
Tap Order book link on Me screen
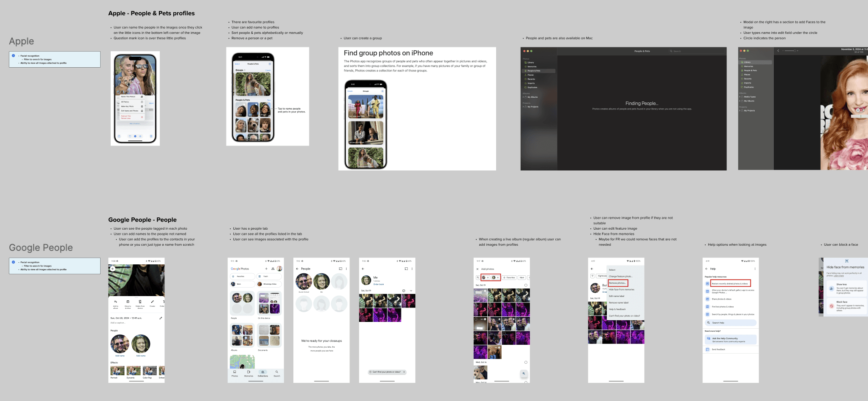point(378,284)
